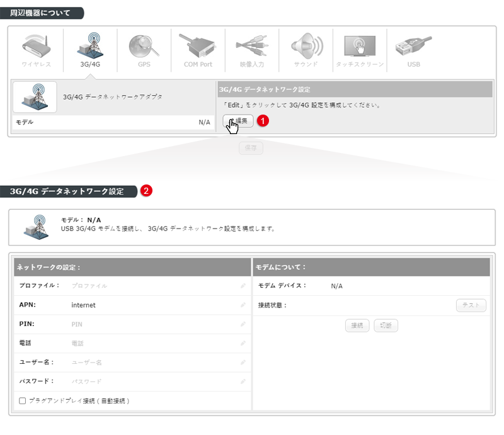This screenshot has height=435, width=504.
Task: Click the pencil icon in パスワード row
Action: coord(243,381)
